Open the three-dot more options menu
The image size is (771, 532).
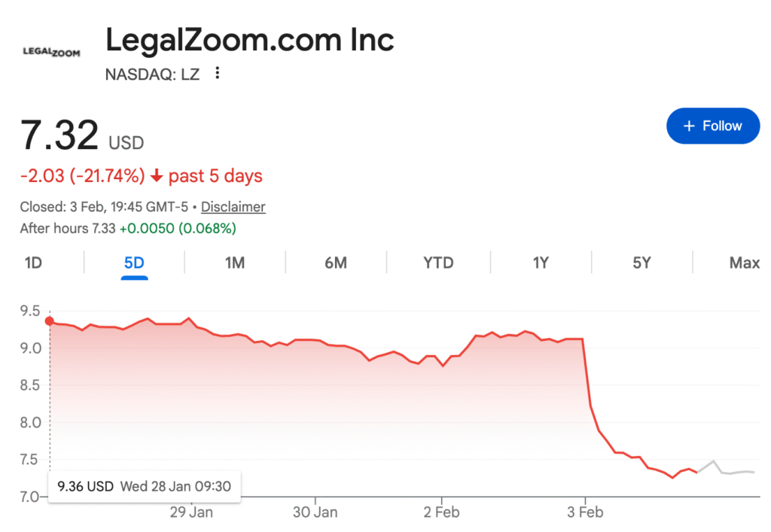(x=218, y=73)
